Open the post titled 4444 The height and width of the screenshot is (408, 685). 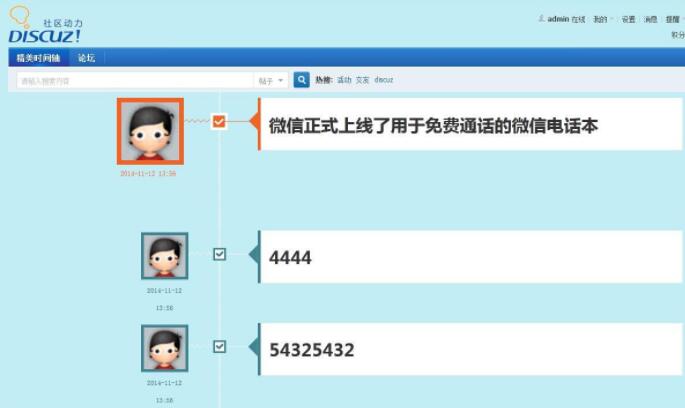point(290,258)
